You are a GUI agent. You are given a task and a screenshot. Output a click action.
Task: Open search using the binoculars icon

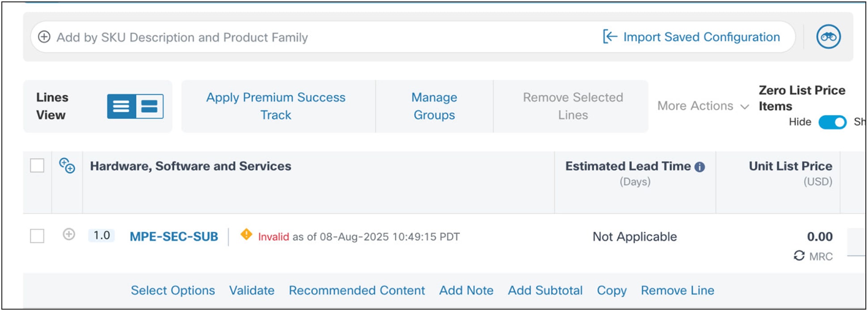[x=828, y=37]
